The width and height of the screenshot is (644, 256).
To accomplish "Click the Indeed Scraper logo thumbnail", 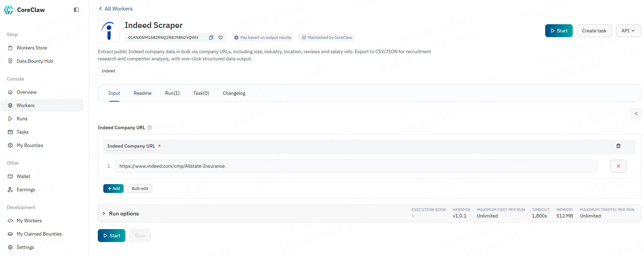I will pos(109,31).
